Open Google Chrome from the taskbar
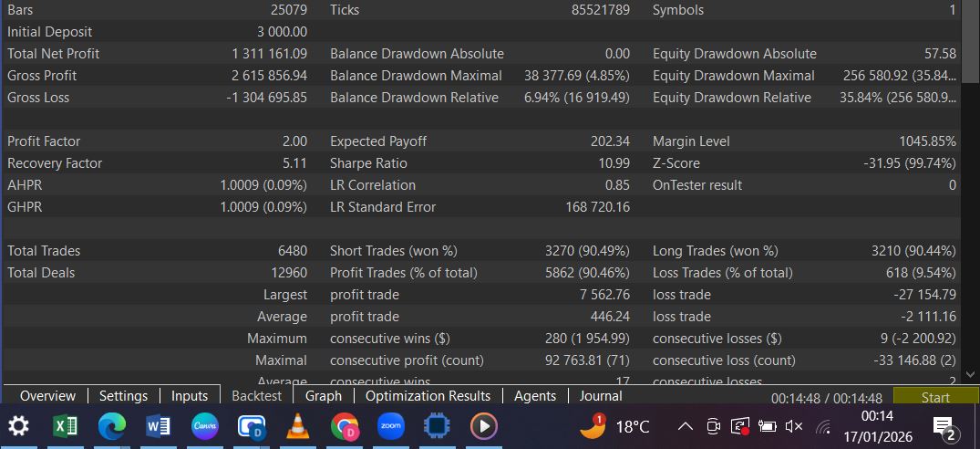Viewport: 980px width, 449px height. click(x=344, y=426)
